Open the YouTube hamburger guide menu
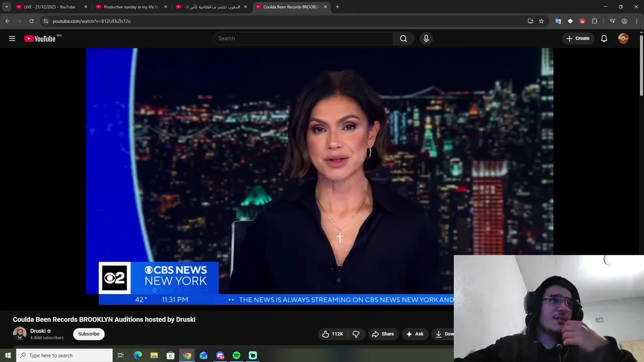This screenshot has height=362, width=644. point(12,39)
